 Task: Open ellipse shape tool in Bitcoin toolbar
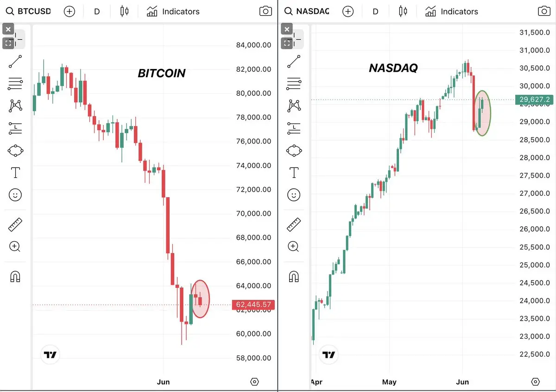15,150
